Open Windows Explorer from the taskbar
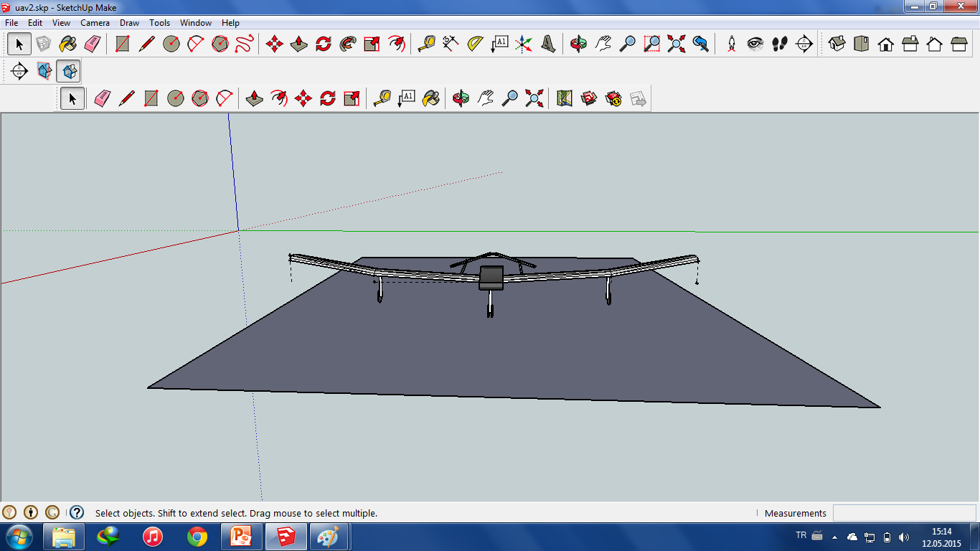 tap(64, 537)
